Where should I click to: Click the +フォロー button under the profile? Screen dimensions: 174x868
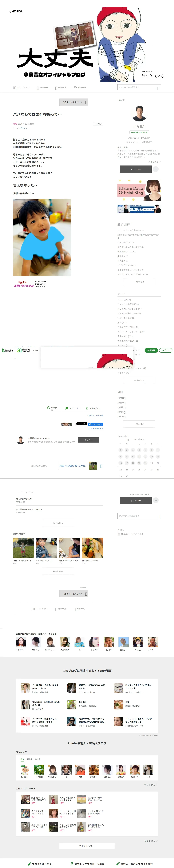(135, 169)
